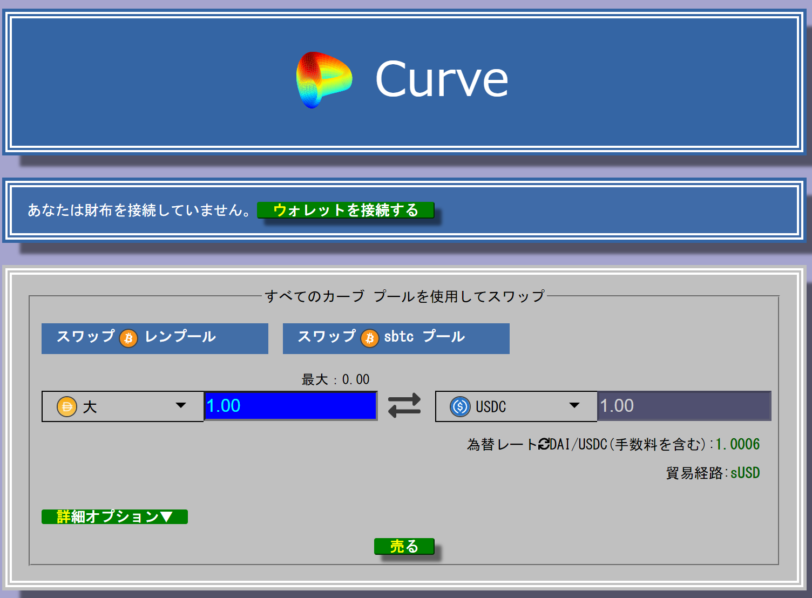Click the USDC coin icon
This screenshot has height=598, width=812.
[x=460, y=407]
